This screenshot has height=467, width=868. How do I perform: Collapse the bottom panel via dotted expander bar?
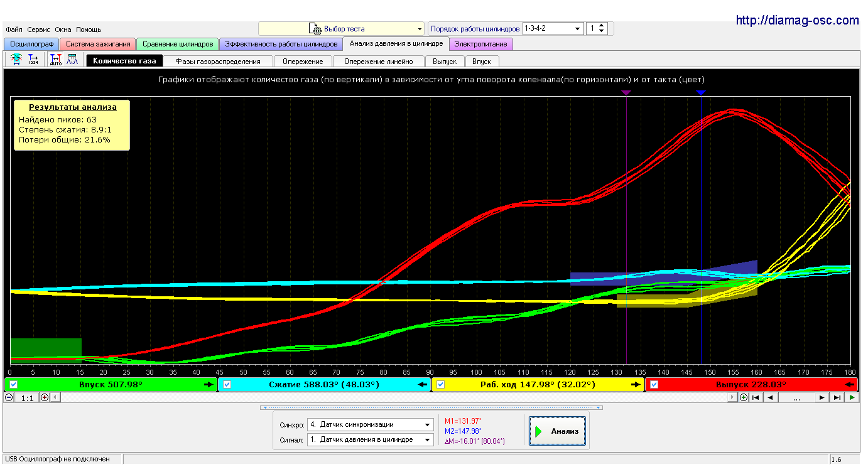point(431,407)
